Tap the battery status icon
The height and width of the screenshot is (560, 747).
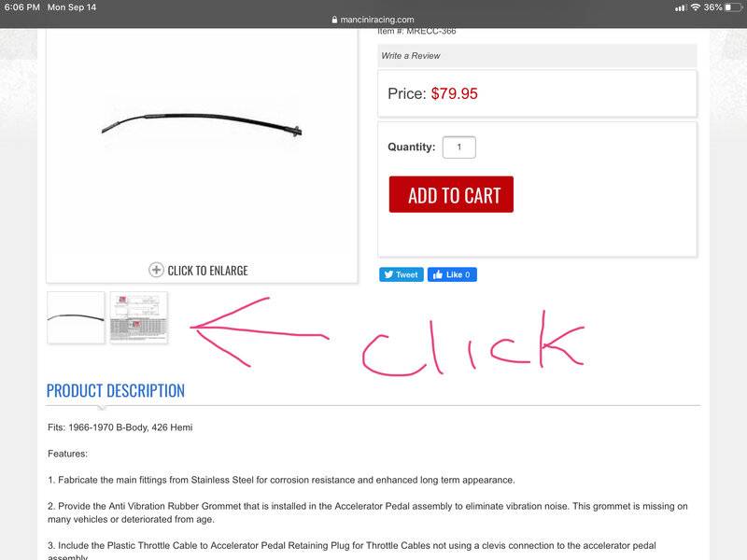tap(735, 7)
